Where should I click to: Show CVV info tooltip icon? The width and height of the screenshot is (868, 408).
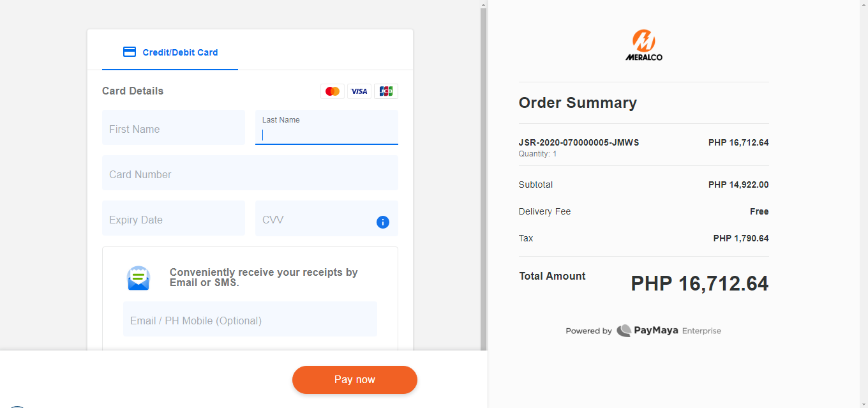point(383,222)
